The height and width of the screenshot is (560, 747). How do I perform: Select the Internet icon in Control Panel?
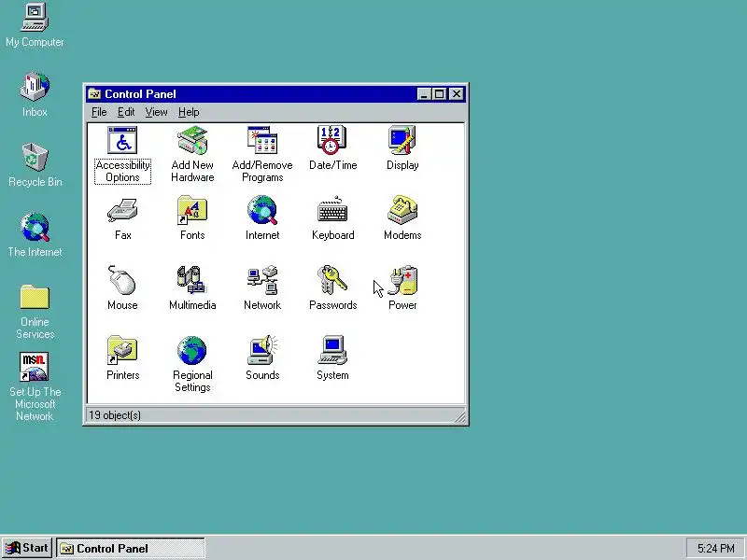click(262, 210)
